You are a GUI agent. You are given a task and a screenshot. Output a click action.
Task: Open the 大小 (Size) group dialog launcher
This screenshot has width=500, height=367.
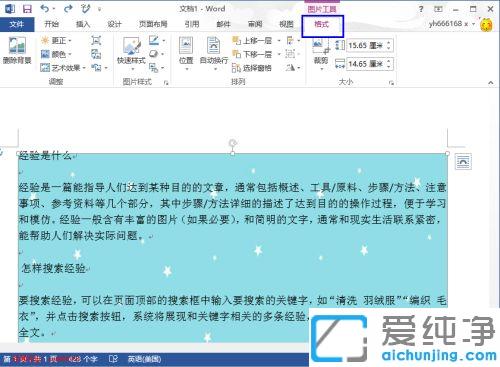(392, 82)
